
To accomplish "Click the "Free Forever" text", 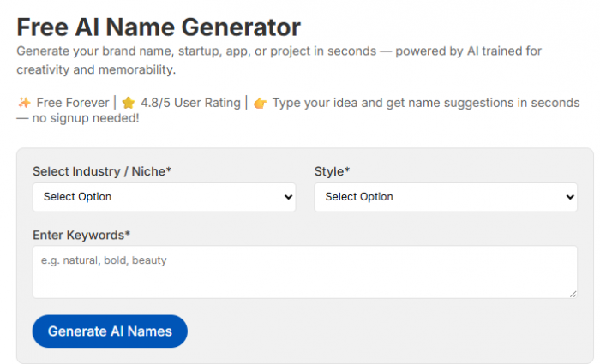I will click(72, 103).
